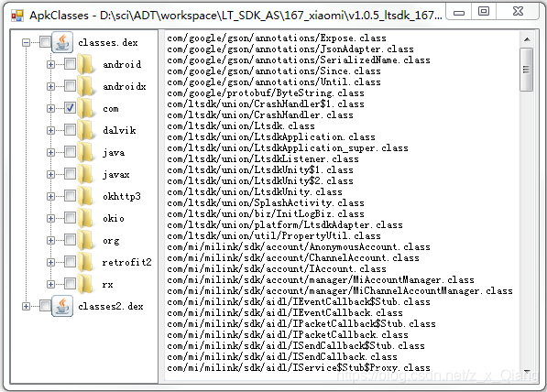The image size is (547, 392).
Task: Expand the rx tree node
Action: point(50,284)
